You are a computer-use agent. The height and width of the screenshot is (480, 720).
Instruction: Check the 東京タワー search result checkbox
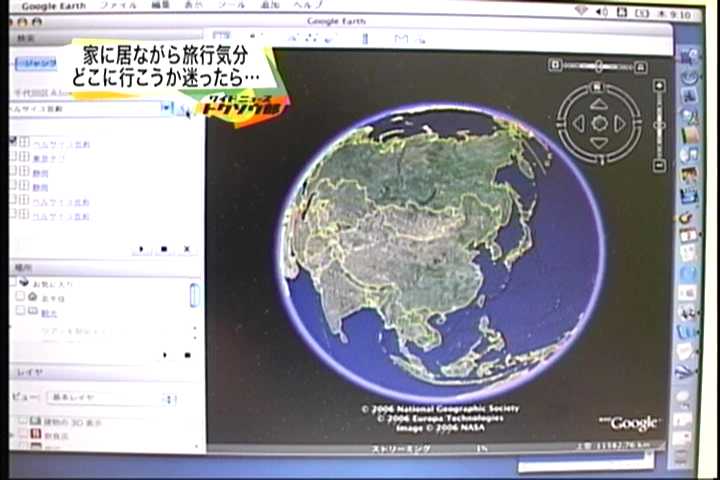coord(13,156)
